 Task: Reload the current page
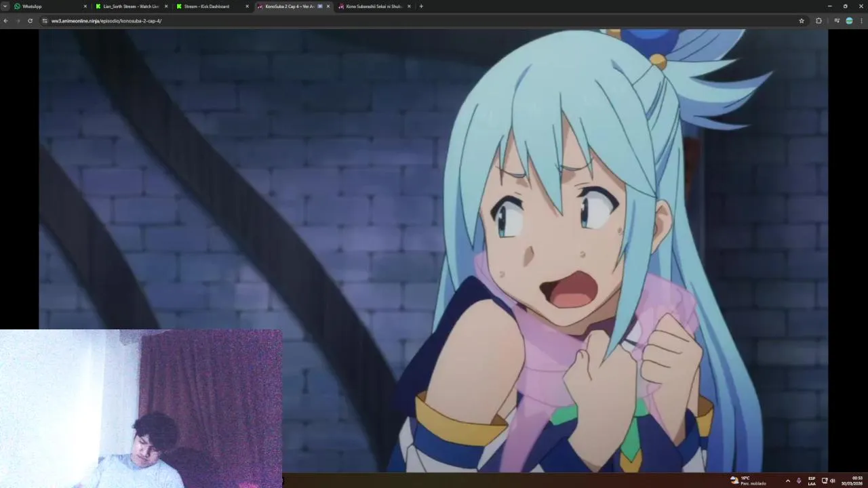tap(30, 21)
